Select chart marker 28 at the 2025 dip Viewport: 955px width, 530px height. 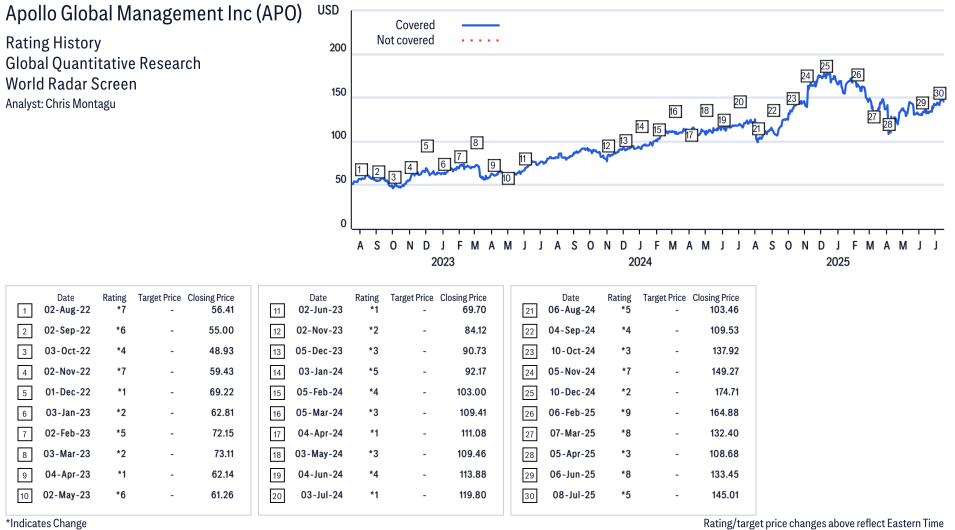888,124
